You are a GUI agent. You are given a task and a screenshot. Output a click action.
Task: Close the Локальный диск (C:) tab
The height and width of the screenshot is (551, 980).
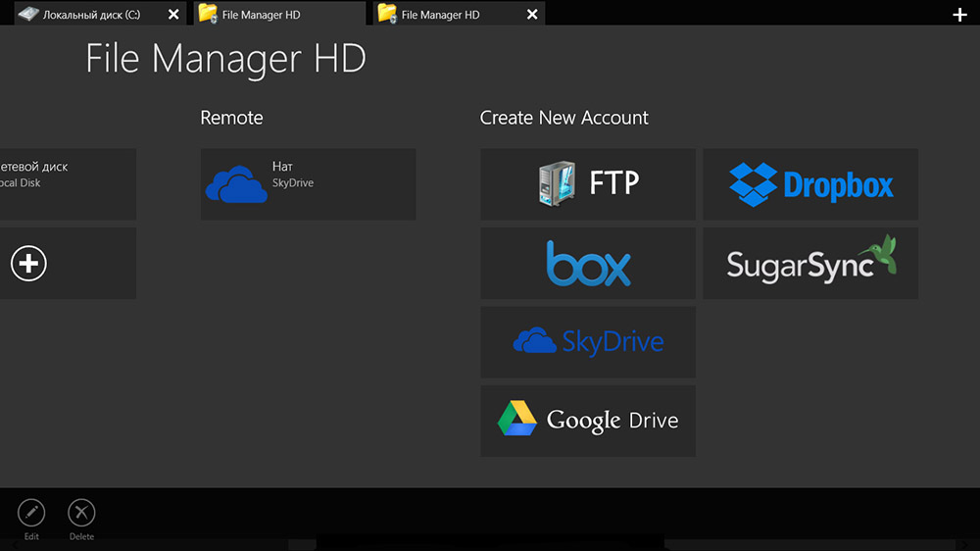[173, 14]
